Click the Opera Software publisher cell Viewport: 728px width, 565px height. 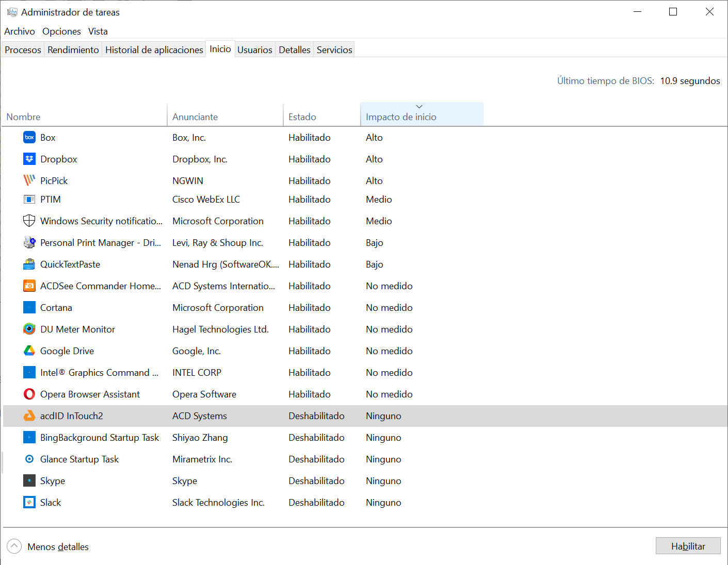[x=204, y=394]
